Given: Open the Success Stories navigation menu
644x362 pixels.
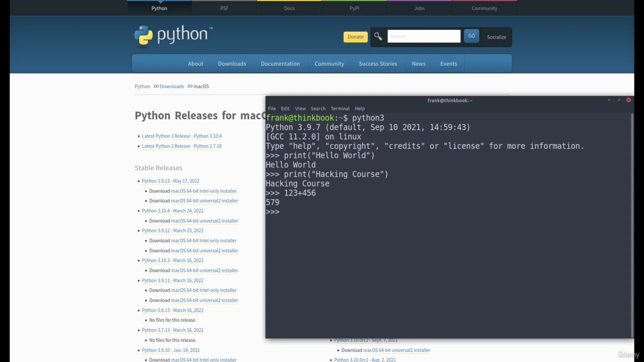Looking at the screenshot, I should click(378, 64).
